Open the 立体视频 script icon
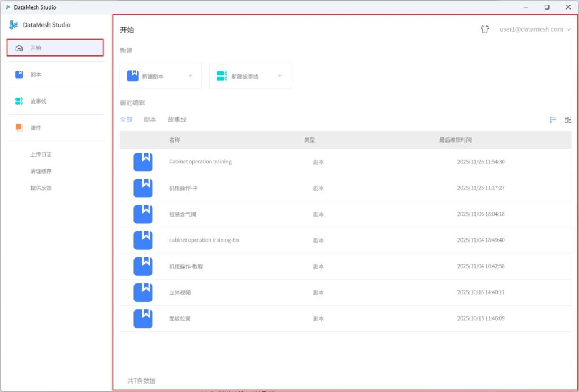This screenshot has width=579, height=392. pos(143,292)
